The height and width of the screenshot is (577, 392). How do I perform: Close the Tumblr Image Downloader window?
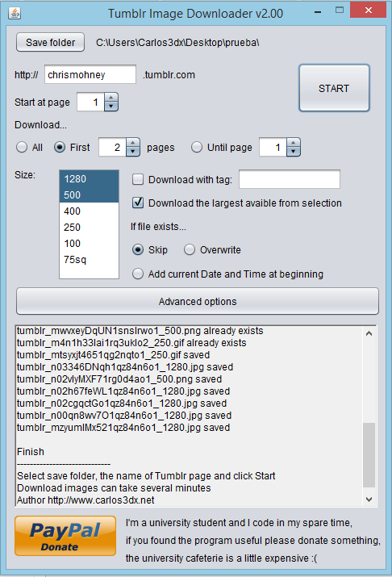coord(368,10)
